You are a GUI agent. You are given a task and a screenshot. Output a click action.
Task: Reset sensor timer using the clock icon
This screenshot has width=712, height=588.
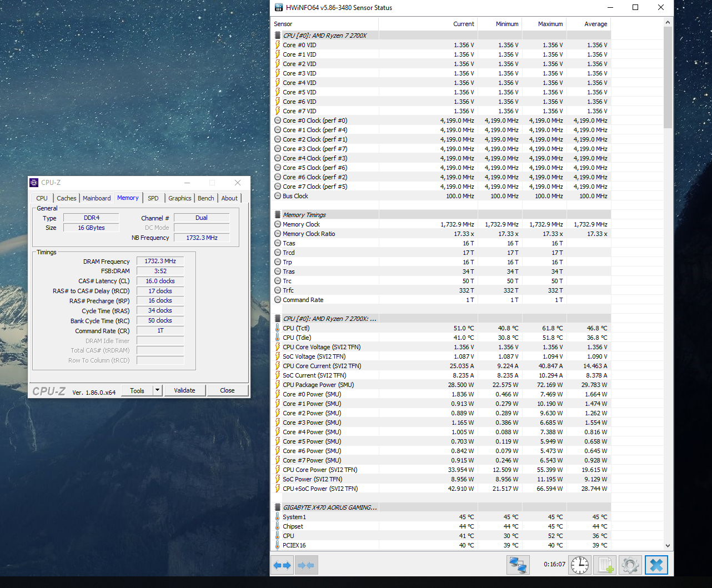[x=579, y=565]
